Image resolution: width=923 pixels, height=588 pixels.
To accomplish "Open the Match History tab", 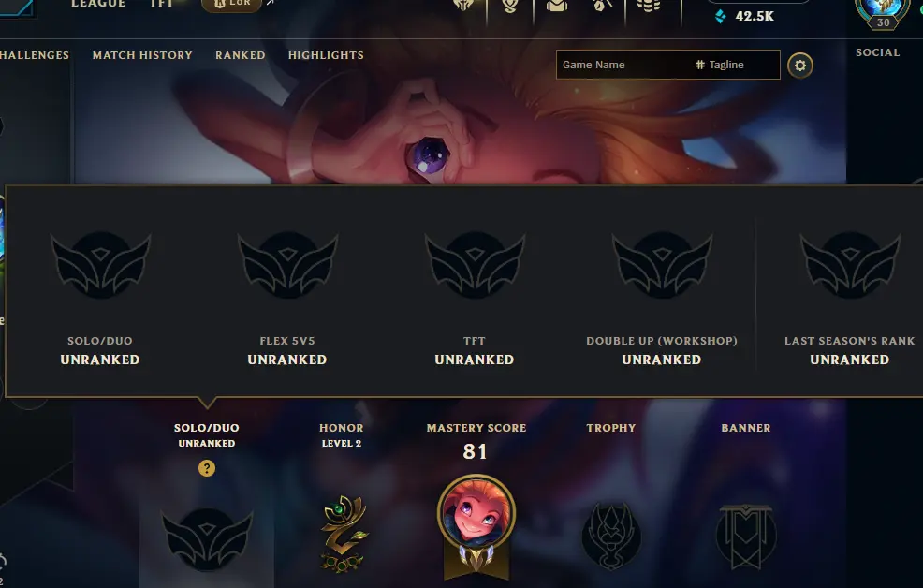I will click(x=142, y=55).
